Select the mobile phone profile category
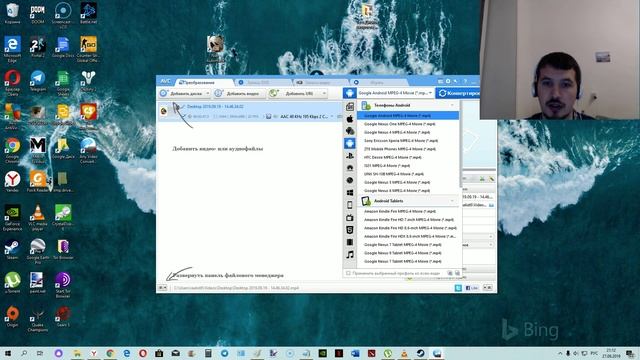The height and width of the screenshot is (360, 640). coord(350,205)
